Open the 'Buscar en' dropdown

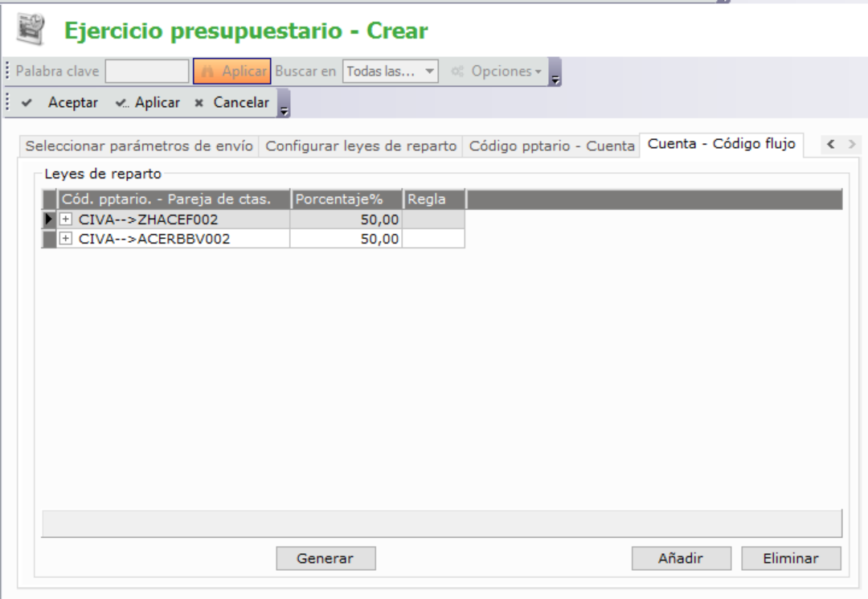tap(429, 72)
